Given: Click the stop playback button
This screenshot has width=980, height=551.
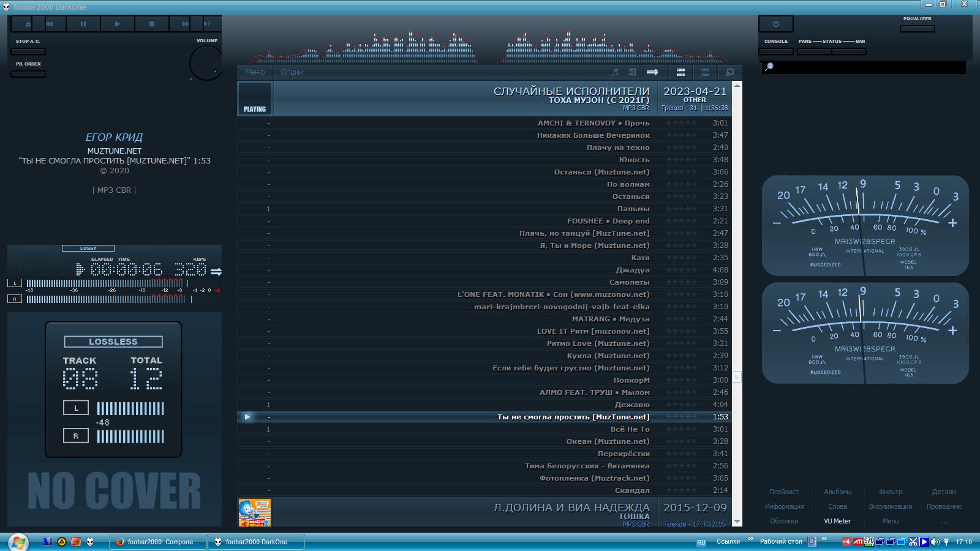Looking at the screenshot, I should click(x=152, y=24).
